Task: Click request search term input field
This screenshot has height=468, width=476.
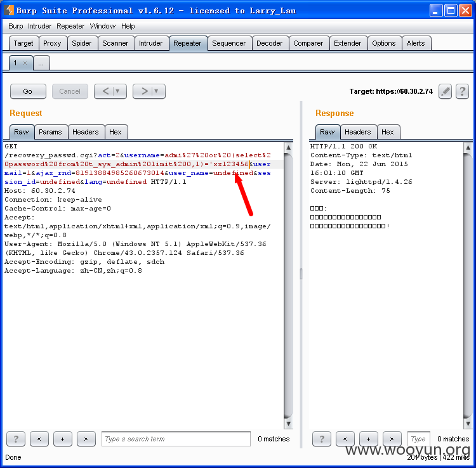Action: [x=176, y=439]
